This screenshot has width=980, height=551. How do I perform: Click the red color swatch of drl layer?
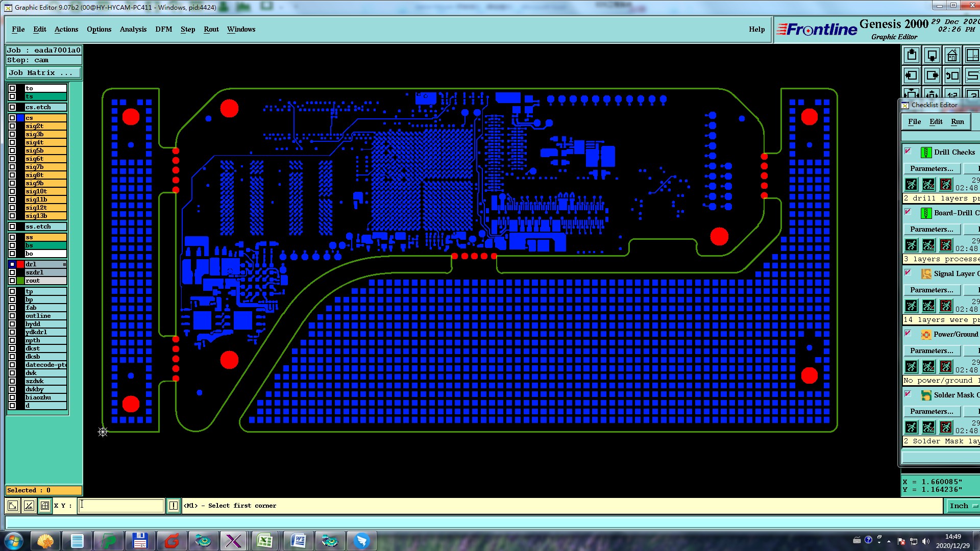[x=20, y=264]
